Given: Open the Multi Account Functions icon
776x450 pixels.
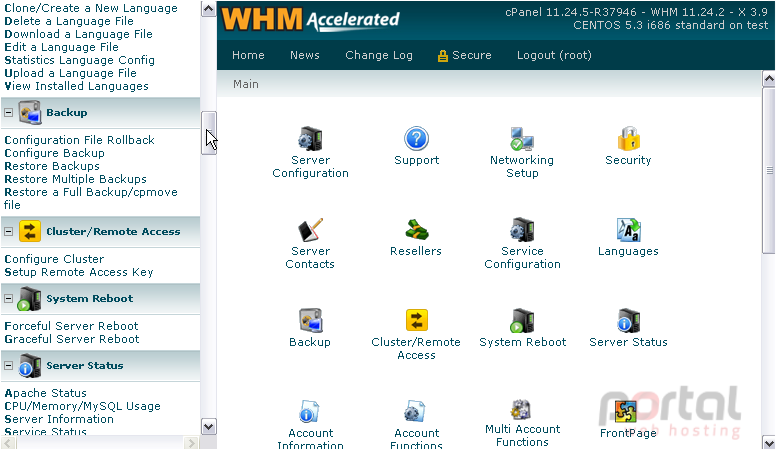Looking at the screenshot, I should pos(521,409).
